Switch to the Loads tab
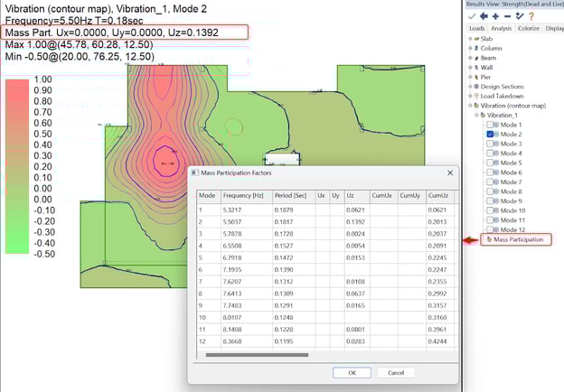Screen dimensions: 564x392 click(x=476, y=28)
